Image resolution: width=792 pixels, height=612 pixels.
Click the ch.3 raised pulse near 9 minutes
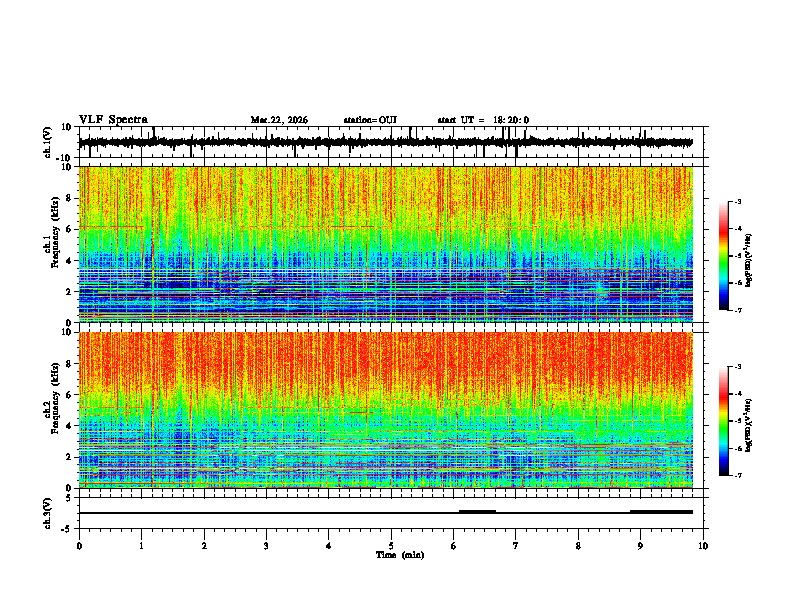[661, 512]
